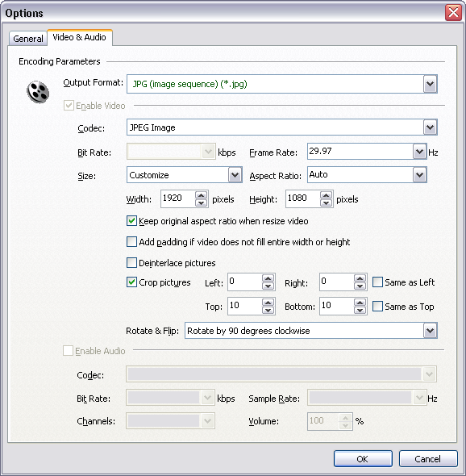
Task: Expand the Aspect Ratio dropdown
Action: [x=419, y=174]
